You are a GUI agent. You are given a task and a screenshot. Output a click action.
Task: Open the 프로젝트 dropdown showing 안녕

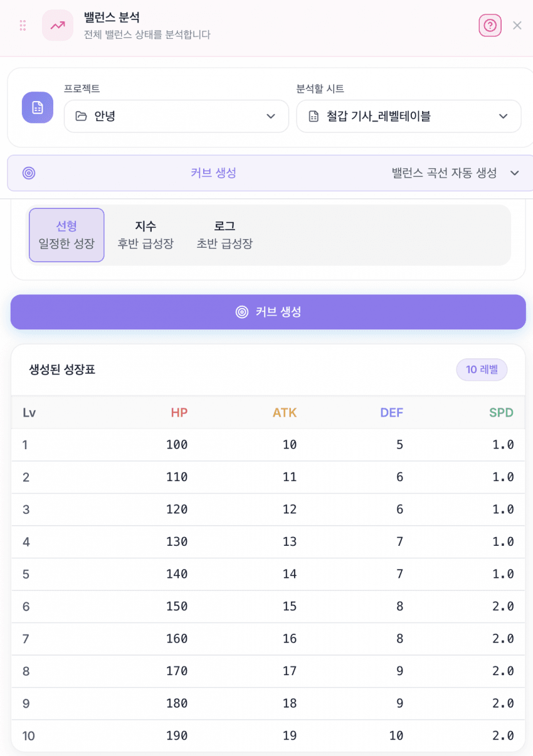pyautogui.click(x=176, y=116)
